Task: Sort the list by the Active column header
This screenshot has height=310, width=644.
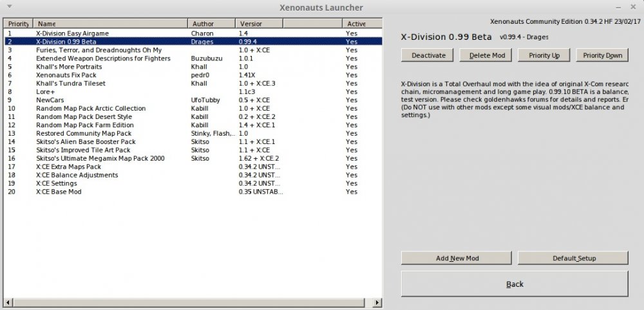Action: click(x=362, y=24)
